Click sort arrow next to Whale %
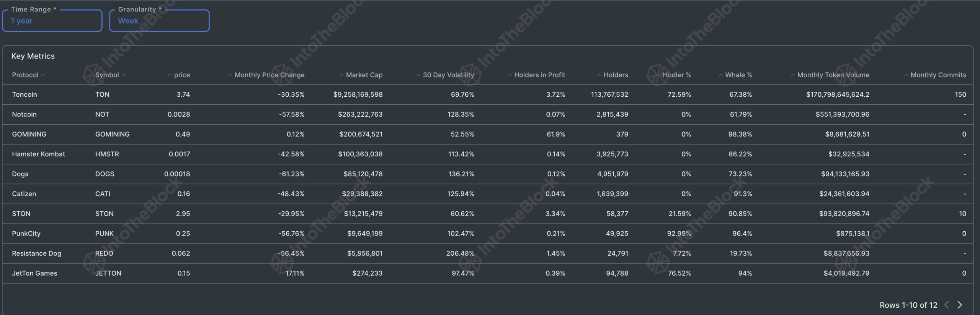The height and width of the screenshot is (315, 980). 721,75
